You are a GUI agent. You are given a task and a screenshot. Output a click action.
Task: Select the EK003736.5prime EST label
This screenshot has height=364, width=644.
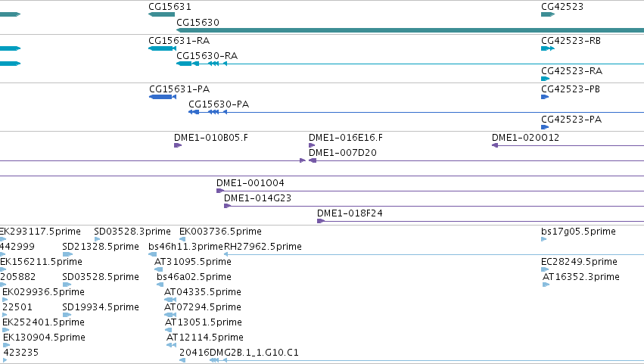pyautogui.click(x=220, y=232)
